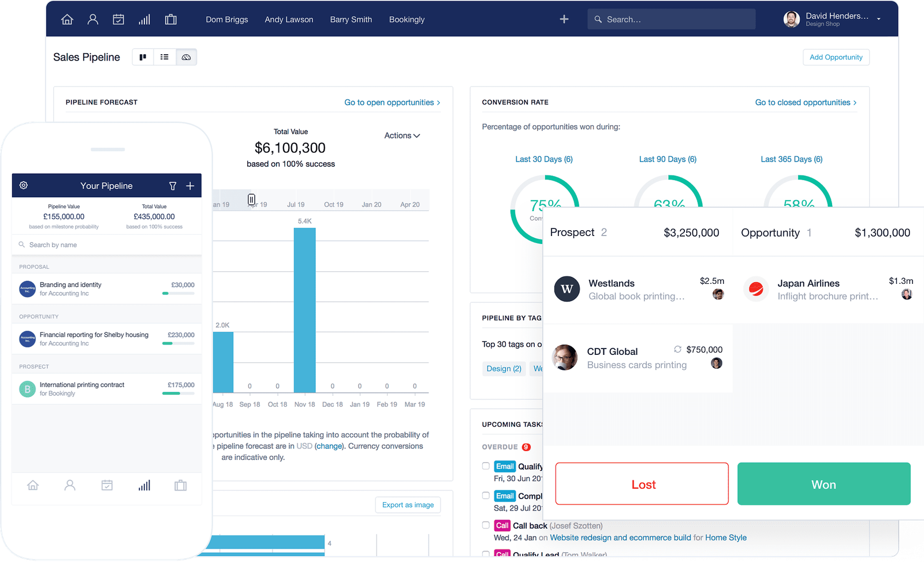924x562 pixels.
Task: Tick the Email task due Sat 29 Jul
Action: [x=486, y=496]
